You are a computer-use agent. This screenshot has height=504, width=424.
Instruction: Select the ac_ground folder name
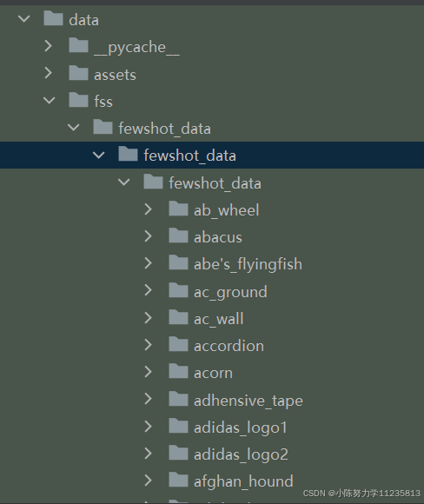pyautogui.click(x=230, y=293)
